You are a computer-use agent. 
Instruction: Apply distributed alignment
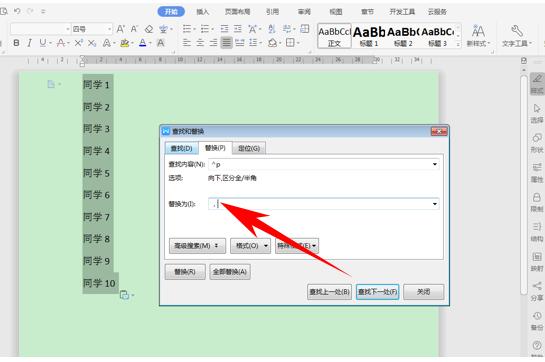click(239, 43)
